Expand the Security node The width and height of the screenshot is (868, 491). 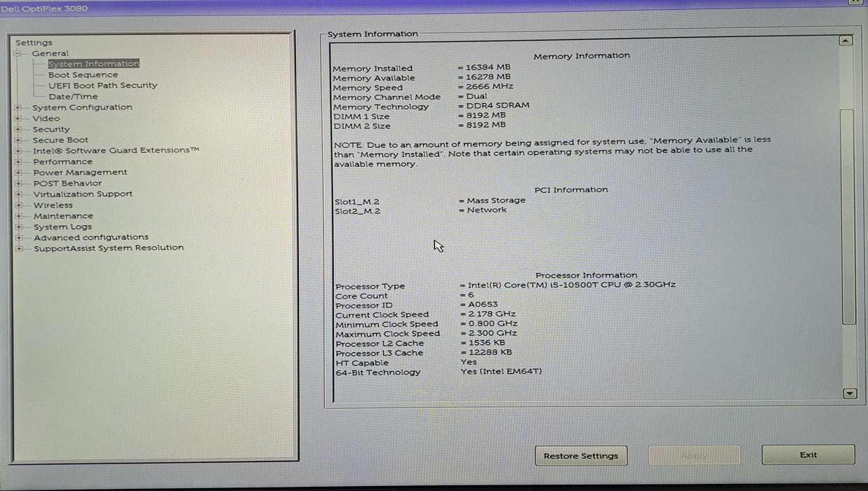point(18,129)
